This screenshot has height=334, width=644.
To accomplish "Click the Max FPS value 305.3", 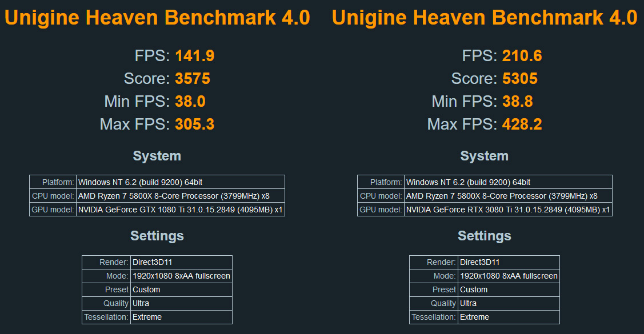I will (x=195, y=124).
